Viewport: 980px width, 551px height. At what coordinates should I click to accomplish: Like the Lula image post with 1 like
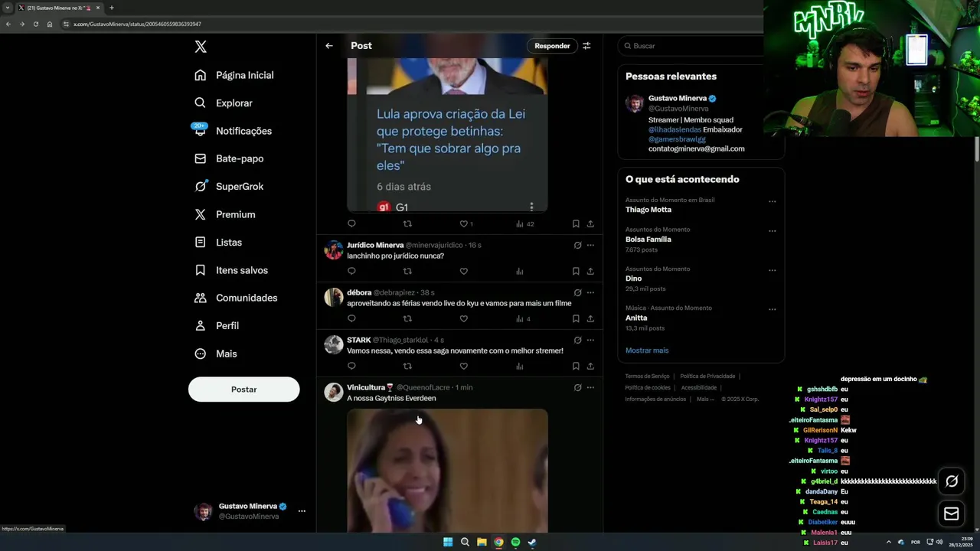point(465,223)
